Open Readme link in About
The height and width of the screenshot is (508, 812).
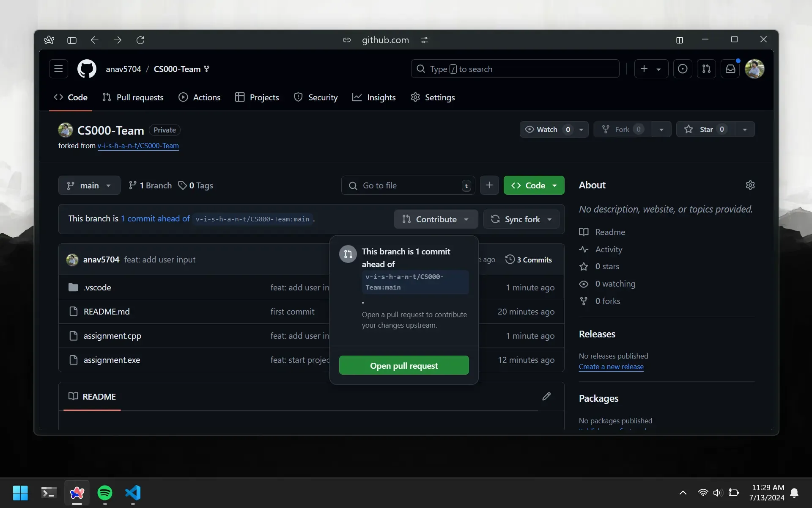click(602, 232)
